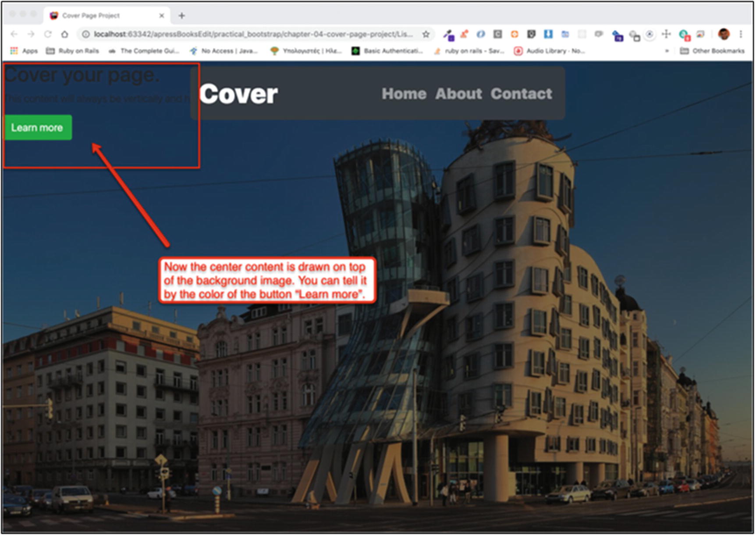Image resolution: width=756 pixels, height=536 pixels.
Task: Go to the Contact navigation link
Action: (521, 94)
